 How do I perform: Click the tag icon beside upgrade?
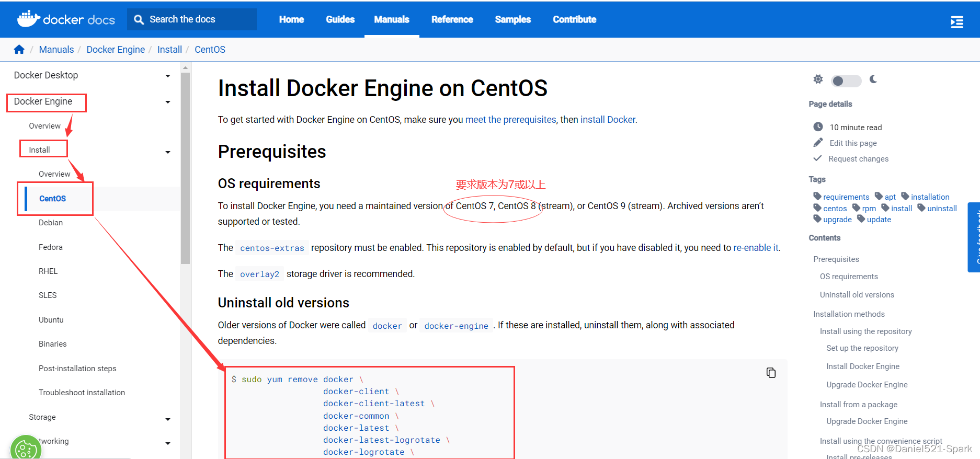click(817, 219)
